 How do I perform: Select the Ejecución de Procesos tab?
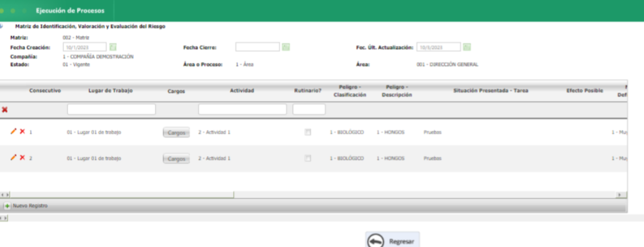point(70,10)
